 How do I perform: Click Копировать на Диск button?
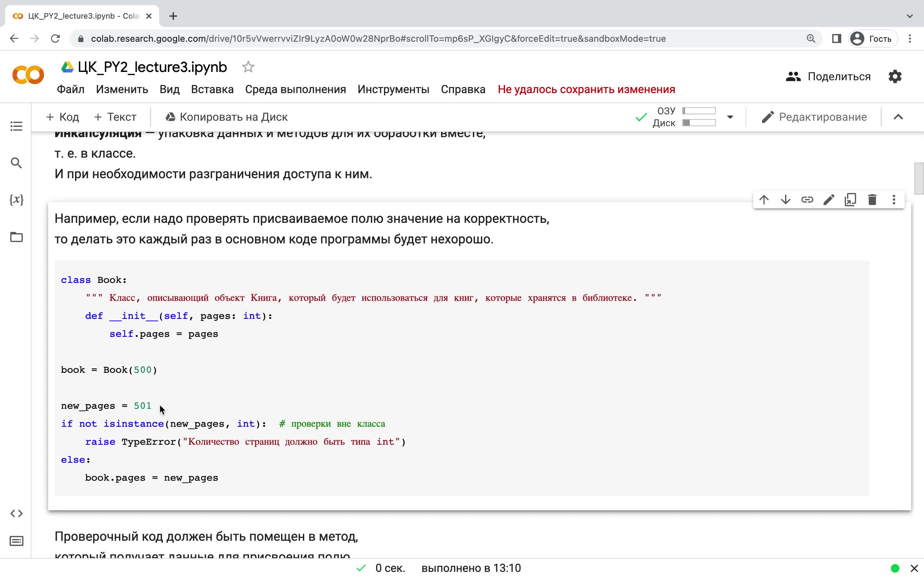click(227, 117)
